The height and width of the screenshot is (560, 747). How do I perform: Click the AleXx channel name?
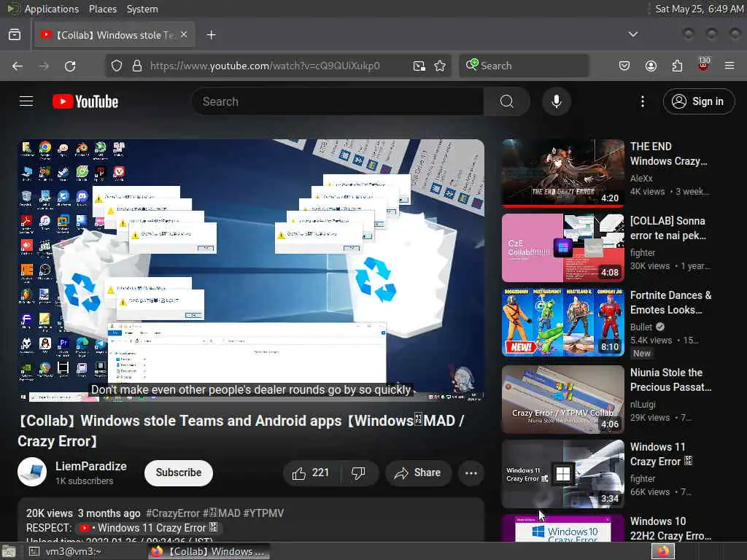tap(641, 179)
